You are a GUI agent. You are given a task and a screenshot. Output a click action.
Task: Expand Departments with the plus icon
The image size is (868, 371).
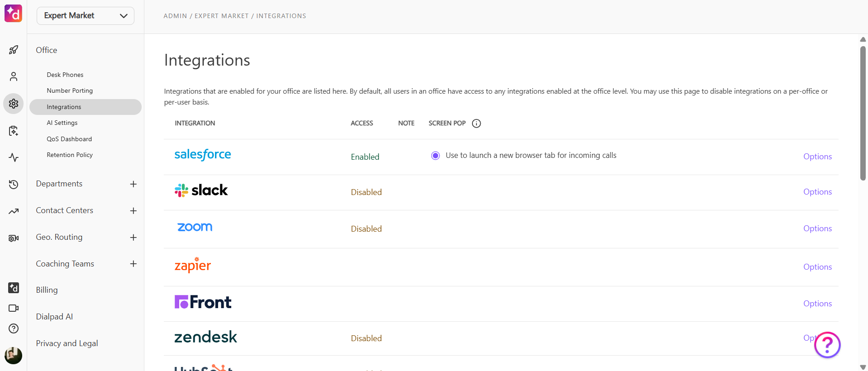point(134,184)
